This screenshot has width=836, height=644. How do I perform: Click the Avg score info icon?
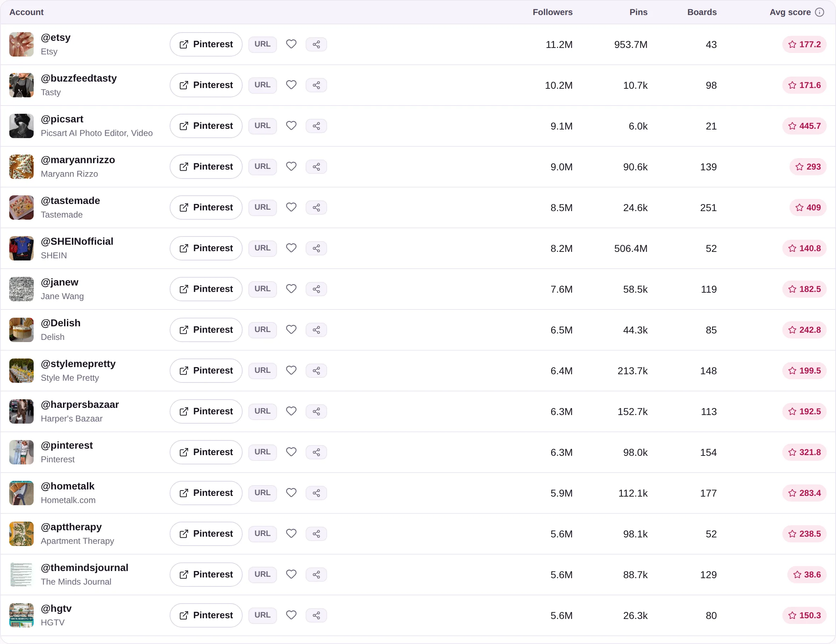[x=820, y=12]
